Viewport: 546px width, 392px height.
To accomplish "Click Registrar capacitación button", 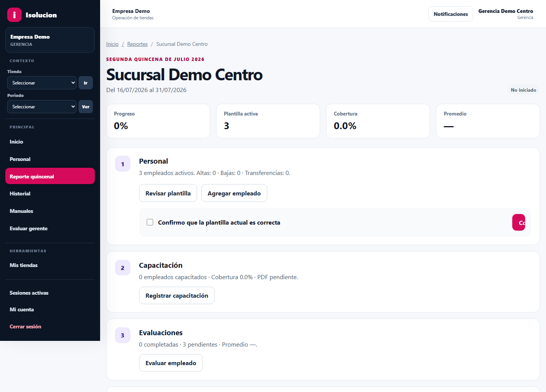I will [177, 295].
